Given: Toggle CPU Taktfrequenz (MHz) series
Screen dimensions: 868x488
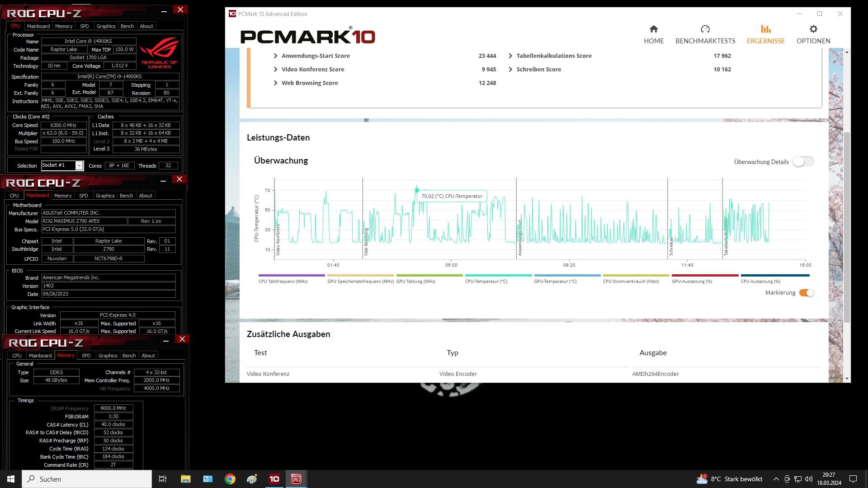Looking at the screenshot, I should pyautogui.click(x=291, y=279).
